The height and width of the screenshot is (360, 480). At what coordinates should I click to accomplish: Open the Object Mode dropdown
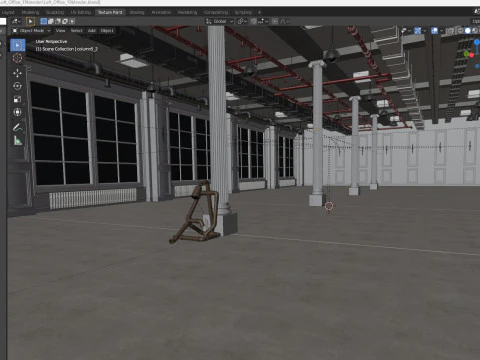pos(32,31)
